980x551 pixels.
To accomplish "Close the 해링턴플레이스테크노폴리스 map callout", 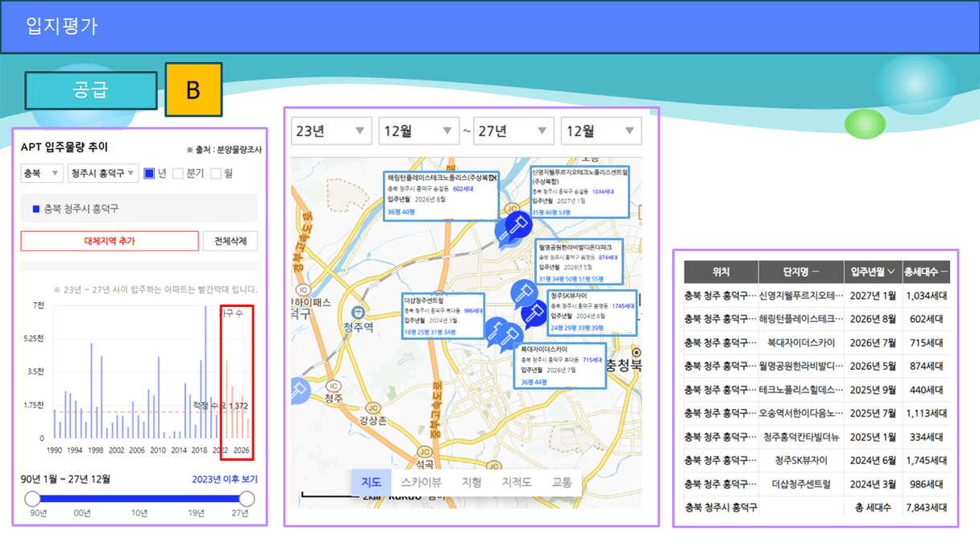I will pyautogui.click(x=494, y=177).
